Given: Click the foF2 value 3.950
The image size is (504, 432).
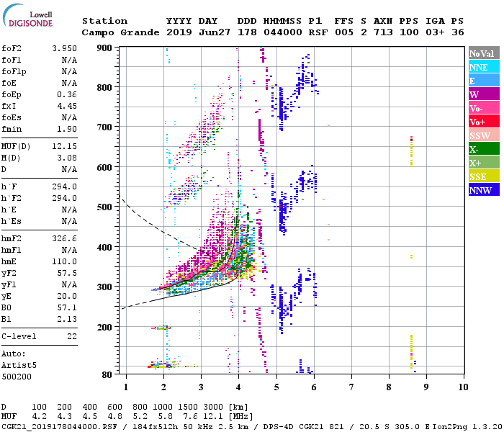Looking at the screenshot, I should point(64,48).
